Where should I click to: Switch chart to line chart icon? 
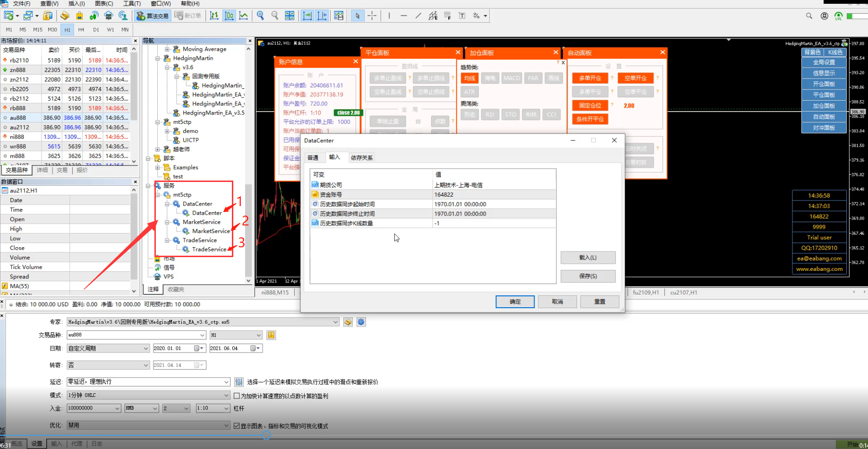[244, 16]
